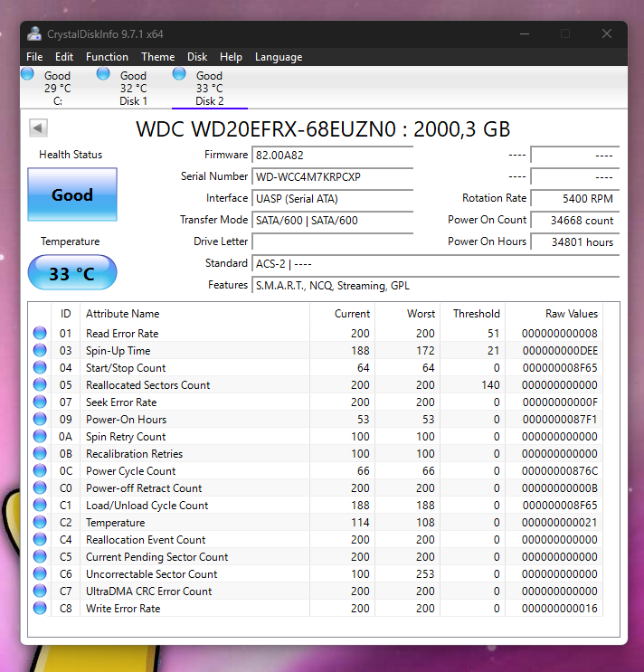Click the 33 °C temperature button

(72, 272)
